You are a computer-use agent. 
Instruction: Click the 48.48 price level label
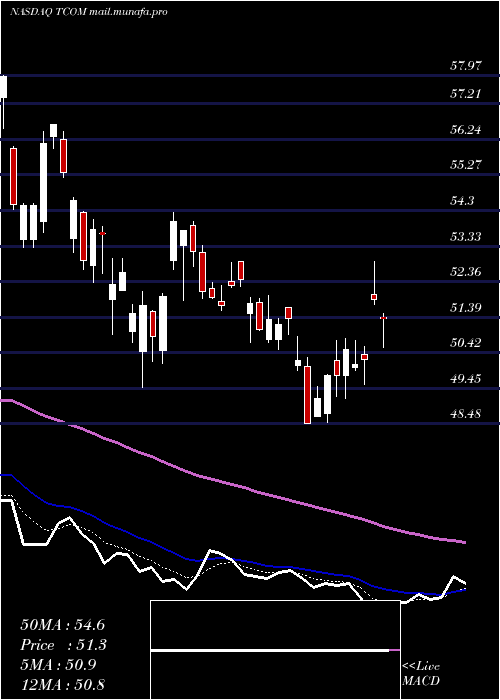coord(466,414)
